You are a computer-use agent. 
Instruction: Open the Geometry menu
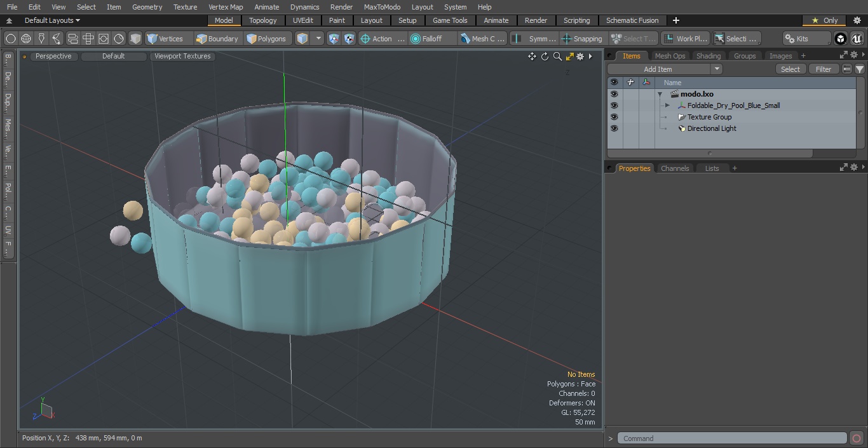[x=147, y=7]
